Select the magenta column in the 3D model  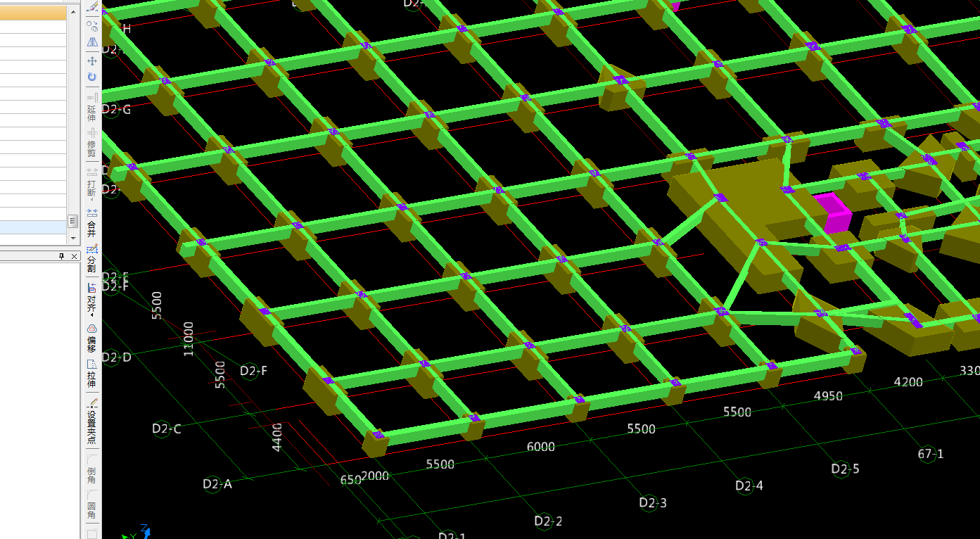coord(832,213)
